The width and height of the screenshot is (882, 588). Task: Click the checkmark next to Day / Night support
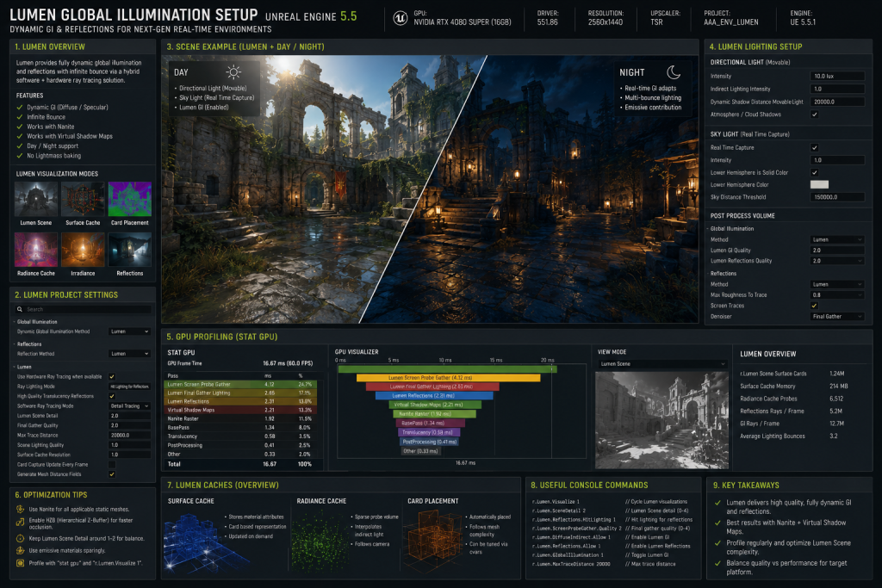click(x=20, y=146)
